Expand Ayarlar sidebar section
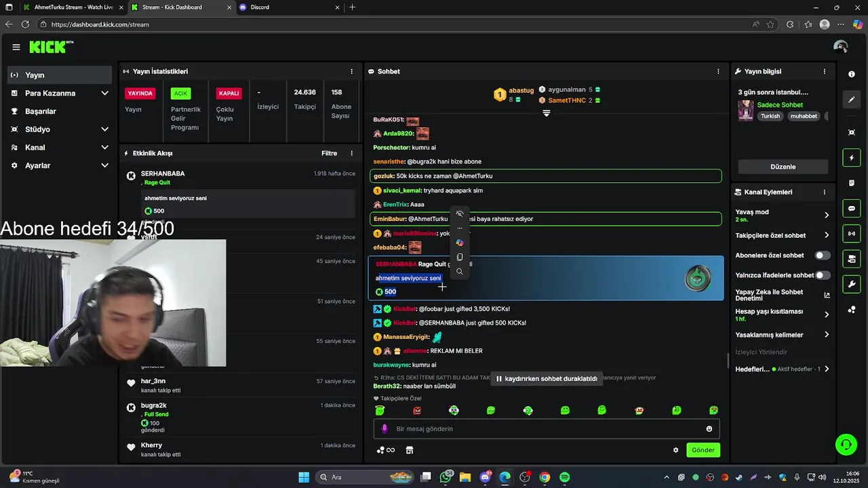Screen dimensions: 868x488 click(x=104, y=165)
